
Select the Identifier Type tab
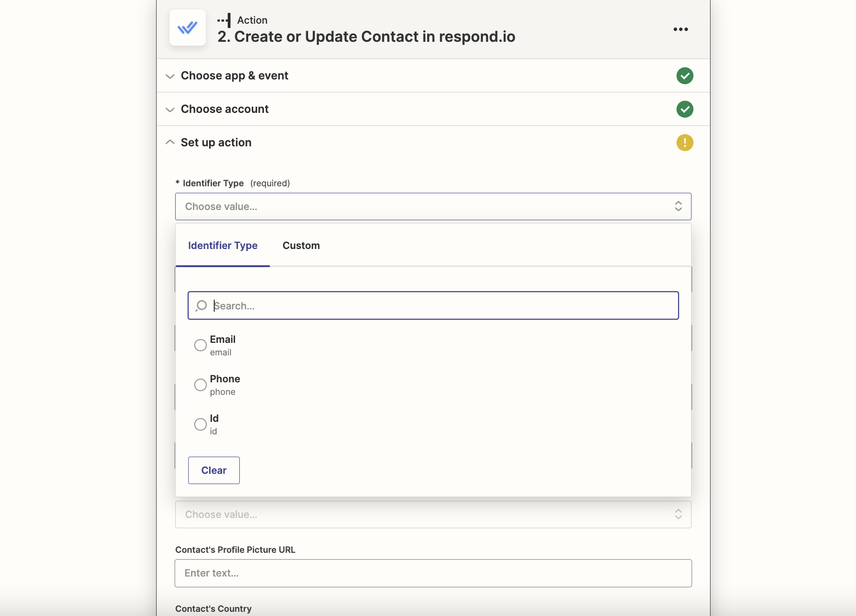(x=223, y=246)
